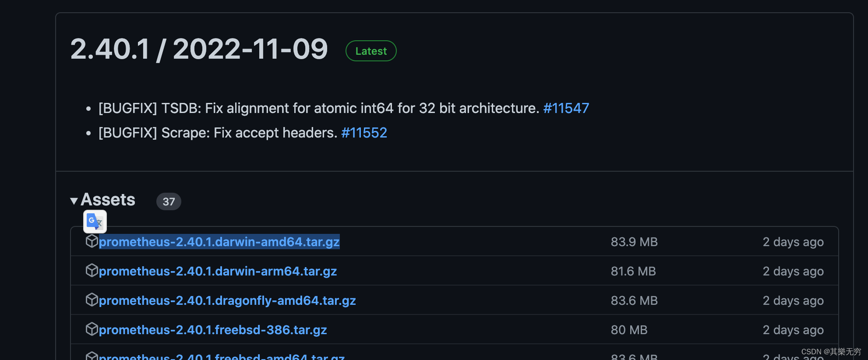Click the Assets heading text
The image size is (868, 360).
click(x=108, y=200)
